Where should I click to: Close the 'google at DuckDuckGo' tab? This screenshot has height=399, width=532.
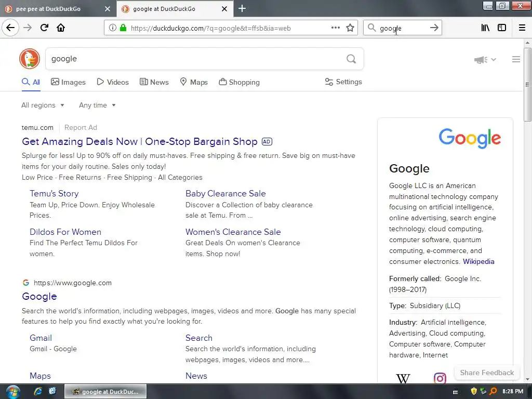pyautogui.click(x=224, y=9)
